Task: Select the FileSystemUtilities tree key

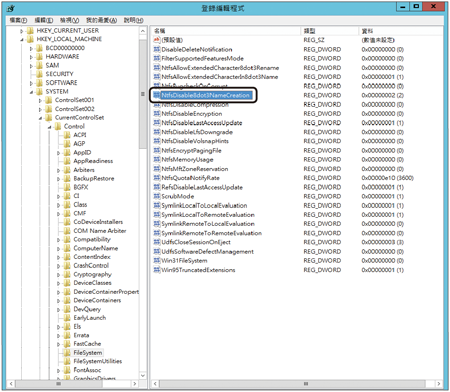Action: [x=97, y=361]
